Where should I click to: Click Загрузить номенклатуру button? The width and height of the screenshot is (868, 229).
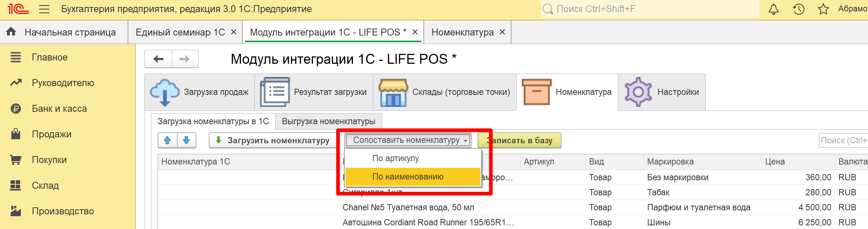273,140
